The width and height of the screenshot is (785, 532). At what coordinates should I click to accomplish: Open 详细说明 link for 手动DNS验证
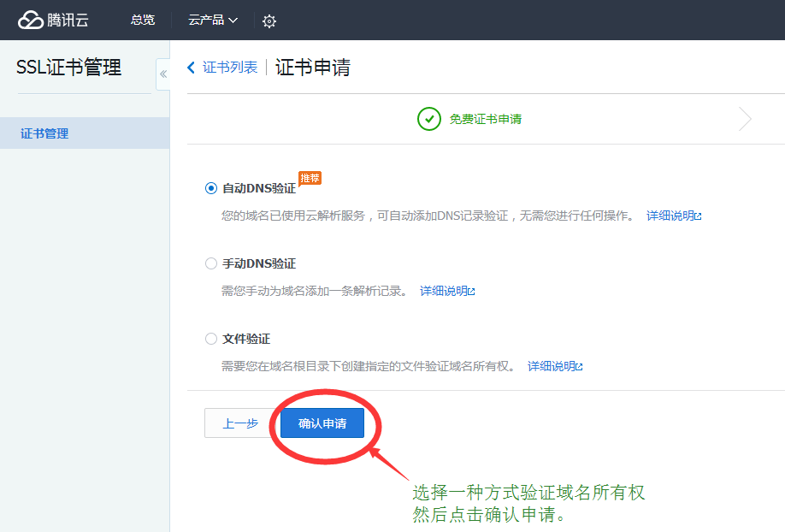pyautogui.click(x=446, y=291)
